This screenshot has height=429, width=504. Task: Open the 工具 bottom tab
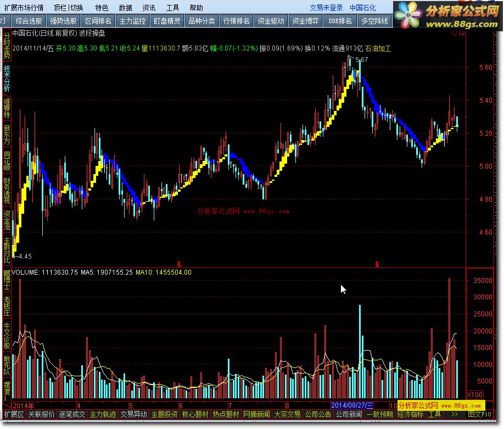[x=434, y=415]
